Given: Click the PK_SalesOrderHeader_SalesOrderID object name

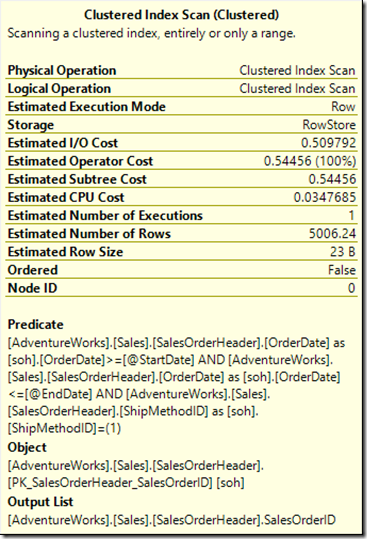Looking at the screenshot, I should click(x=110, y=483).
